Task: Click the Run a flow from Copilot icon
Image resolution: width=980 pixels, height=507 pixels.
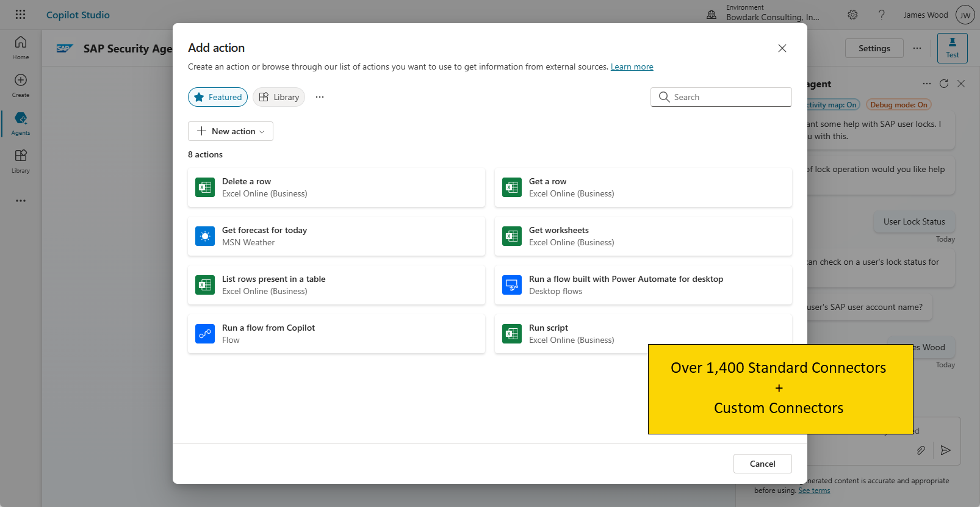Action: [x=205, y=334]
